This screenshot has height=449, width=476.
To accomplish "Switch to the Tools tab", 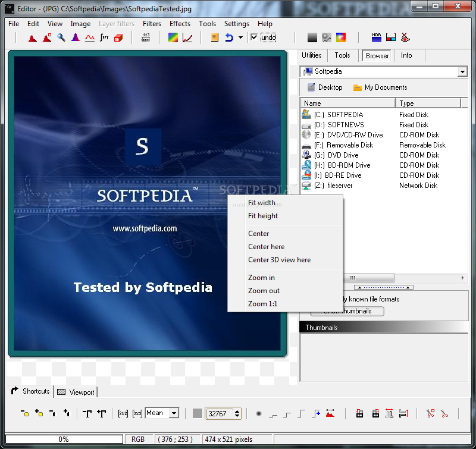I will point(342,55).
